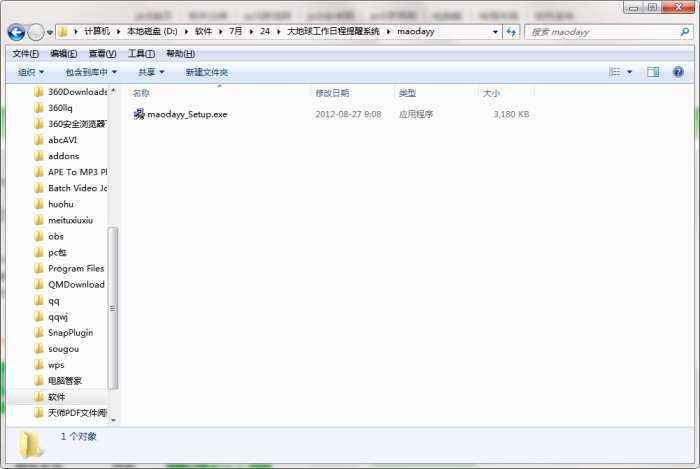Click the wps folder icon
This screenshot has height=469, width=700.
(39, 365)
